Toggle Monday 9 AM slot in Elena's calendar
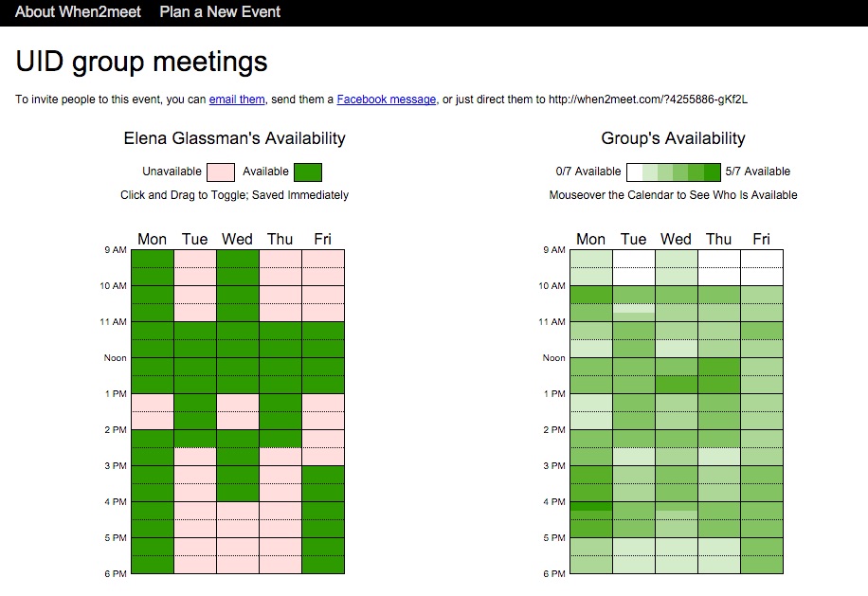Image resolution: width=868 pixels, height=596 pixels. pyautogui.click(x=153, y=259)
